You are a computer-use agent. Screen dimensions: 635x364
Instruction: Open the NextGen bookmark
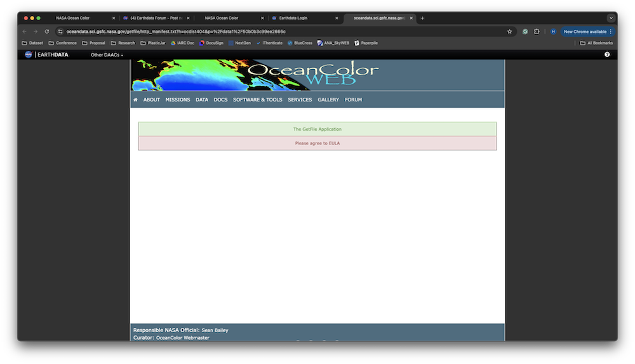pyautogui.click(x=239, y=43)
